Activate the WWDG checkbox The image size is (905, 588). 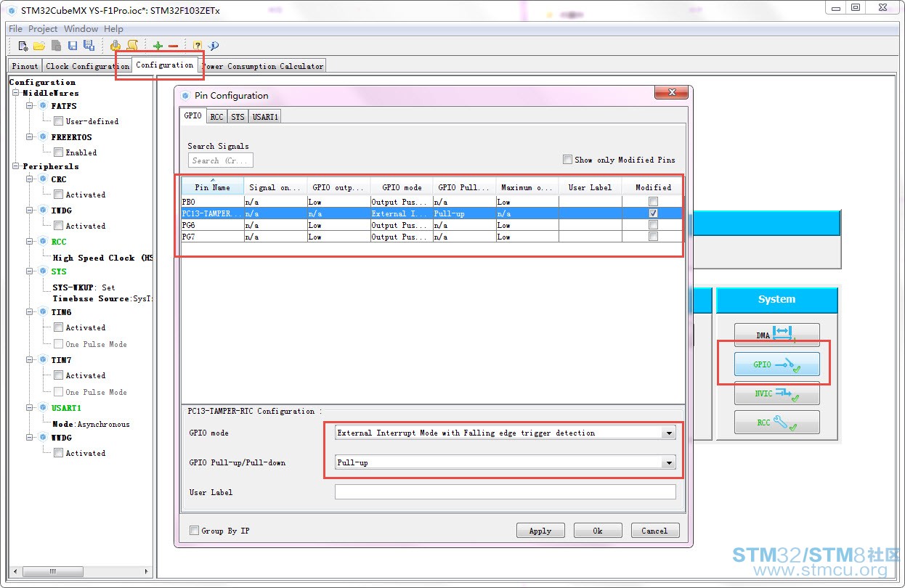[x=58, y=453]
